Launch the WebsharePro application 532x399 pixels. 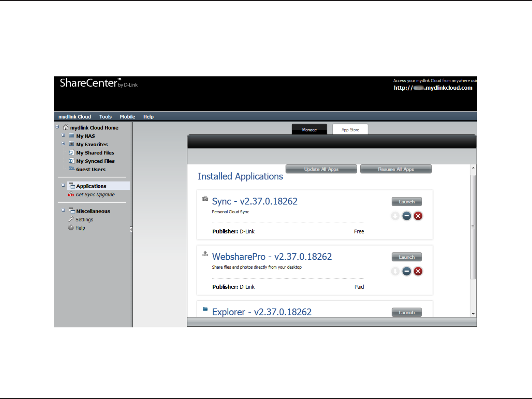[407, 257]
